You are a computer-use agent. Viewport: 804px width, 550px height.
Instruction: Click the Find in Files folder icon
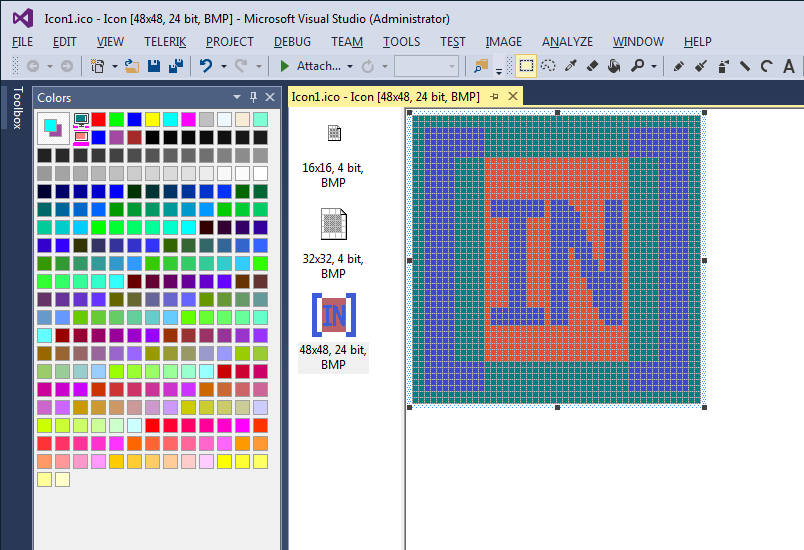(x=481, y=66)
